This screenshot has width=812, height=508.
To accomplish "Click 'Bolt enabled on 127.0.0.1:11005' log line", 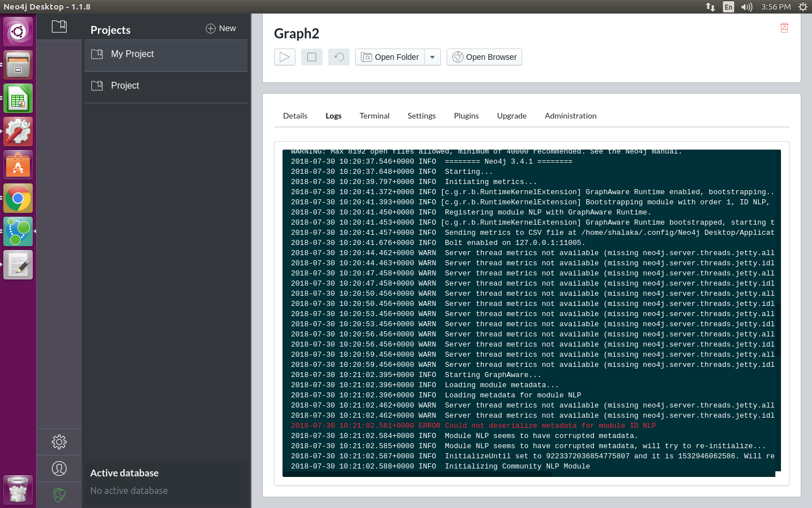I will [438, 243].
